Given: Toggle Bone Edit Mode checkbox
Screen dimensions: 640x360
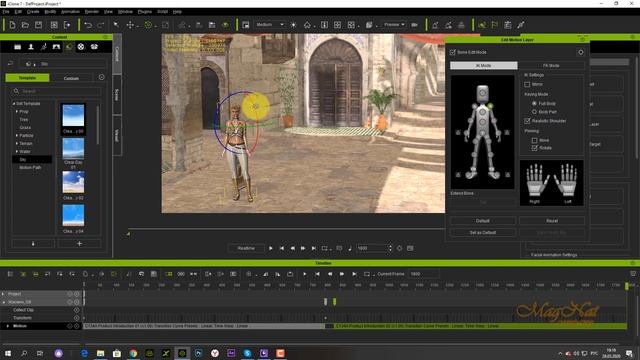Looking at the screenshot, I should pyautogui.click(x=452, y=52).
